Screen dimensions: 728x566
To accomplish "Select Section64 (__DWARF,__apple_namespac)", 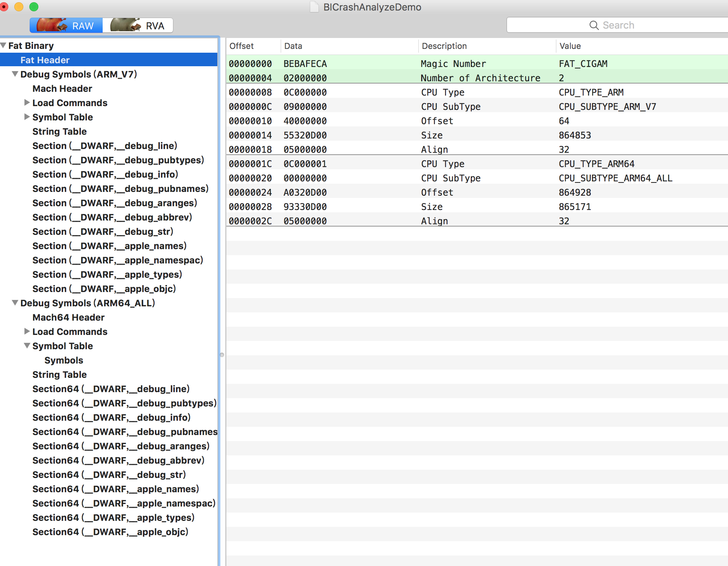I will (x=124, y=503).
